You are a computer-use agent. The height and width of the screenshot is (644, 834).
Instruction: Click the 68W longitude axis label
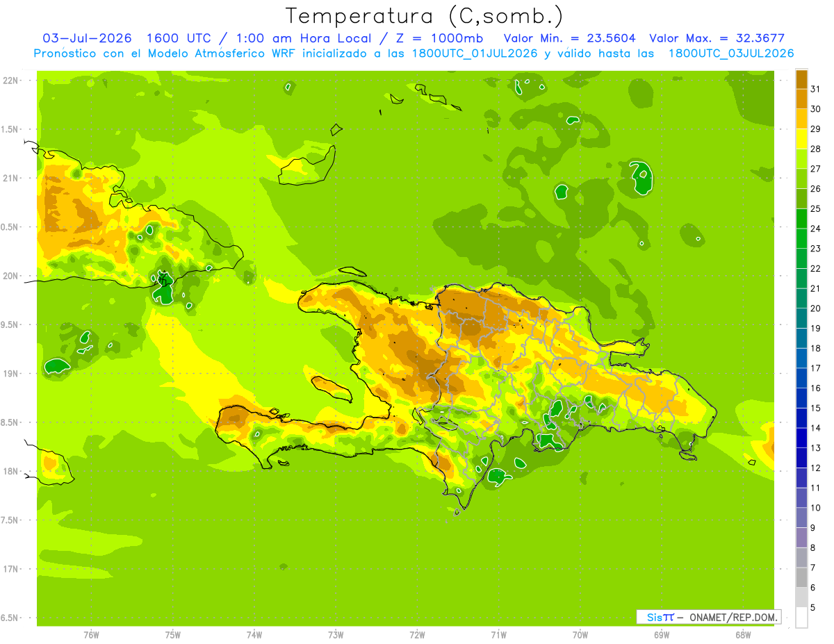coord(743,635)
